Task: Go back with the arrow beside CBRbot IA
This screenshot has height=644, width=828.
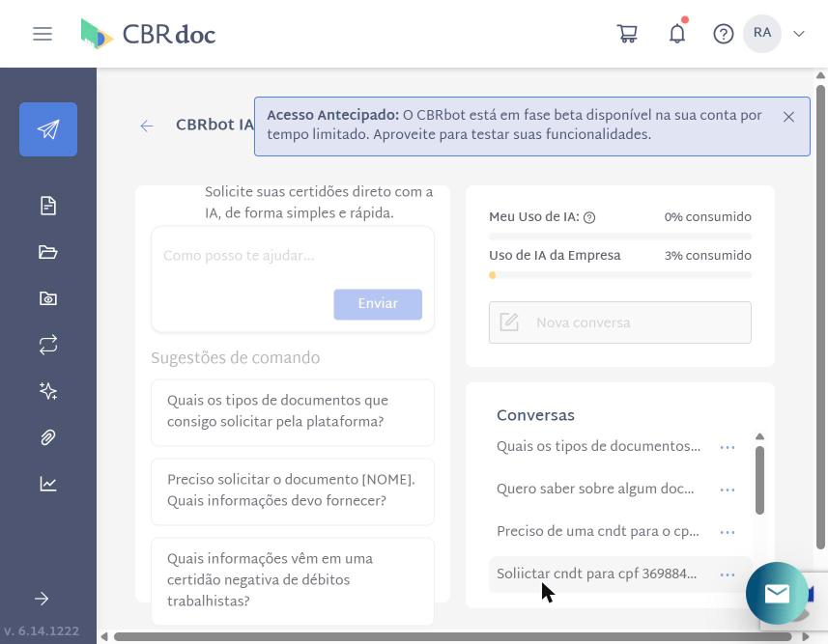Action: click(x=146, y=126)
